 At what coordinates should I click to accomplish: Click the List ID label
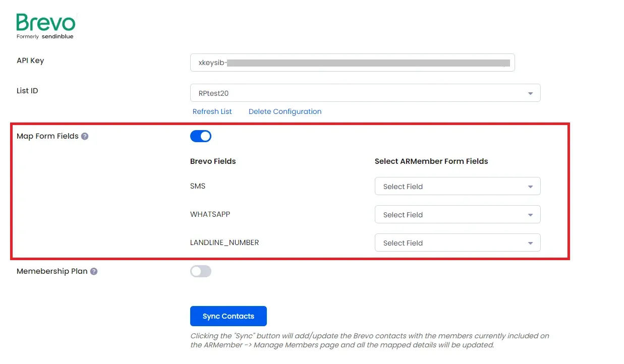(x=27, y=91)
